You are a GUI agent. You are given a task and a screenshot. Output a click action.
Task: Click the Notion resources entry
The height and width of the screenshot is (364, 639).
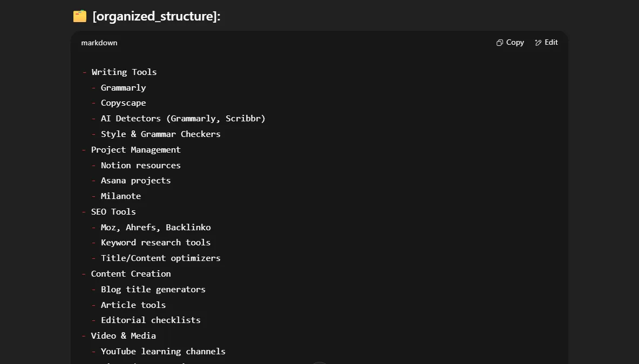[x=140, y=165]
